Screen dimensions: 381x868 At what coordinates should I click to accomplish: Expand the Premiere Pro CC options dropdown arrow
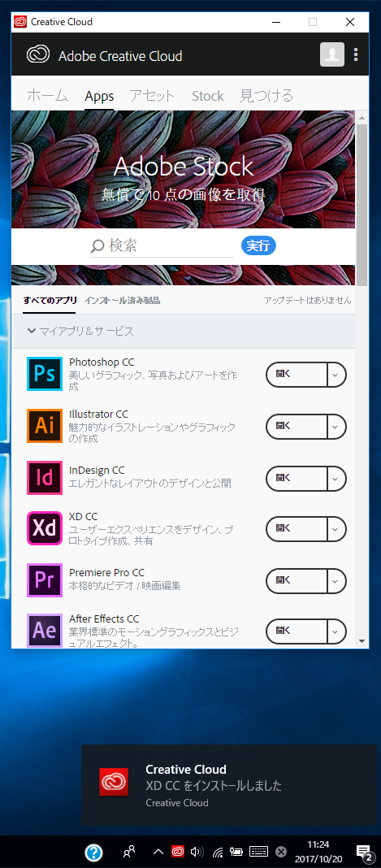point(336,581)
